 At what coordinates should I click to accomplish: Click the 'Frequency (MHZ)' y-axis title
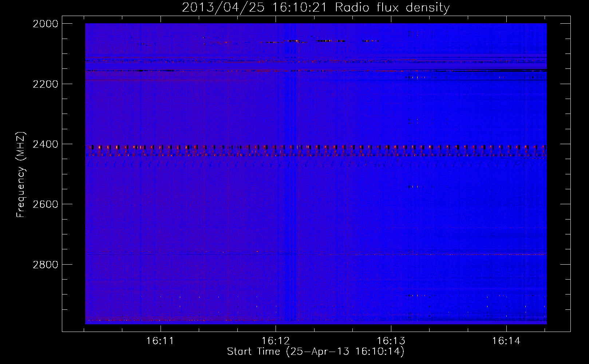point(21,175)
